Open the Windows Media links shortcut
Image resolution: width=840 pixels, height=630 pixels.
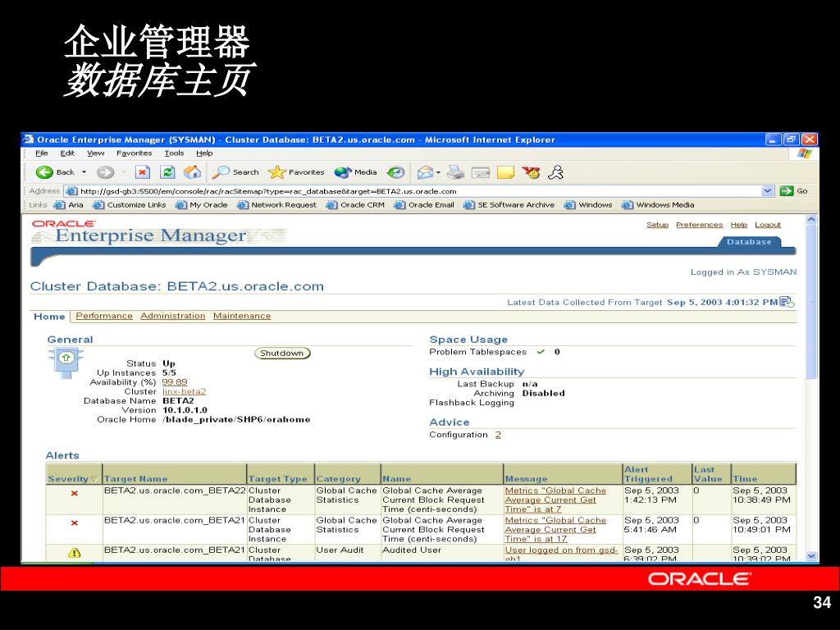pos(658,204)
